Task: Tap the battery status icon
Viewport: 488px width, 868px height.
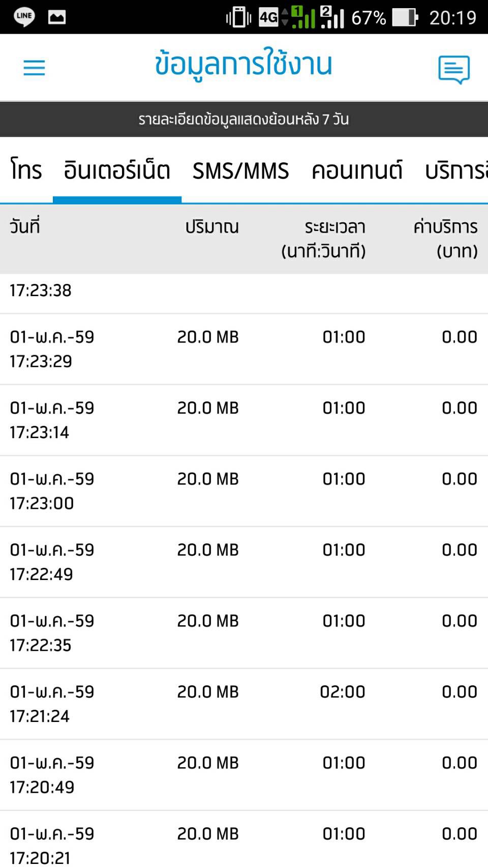Action: click(x=405, y=17)
